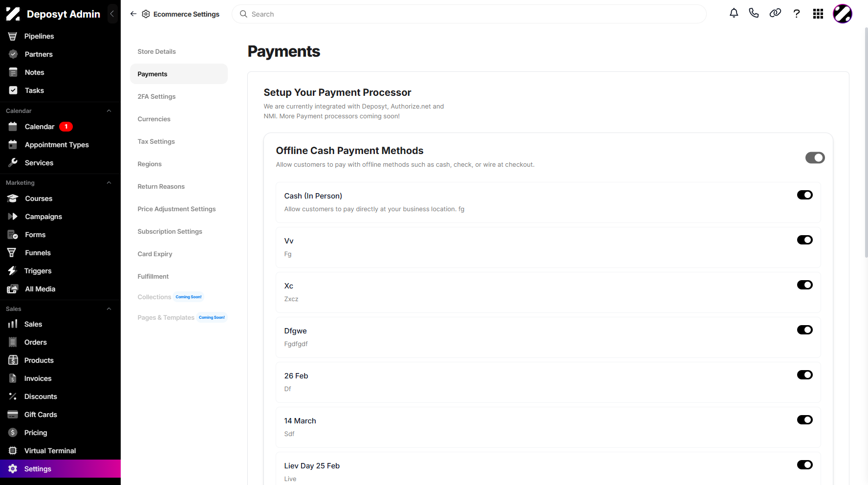This screenshot has height=485, width=868.
Task: Click the Campaigns sidebar icon
Action: click(x=13, y=217)
